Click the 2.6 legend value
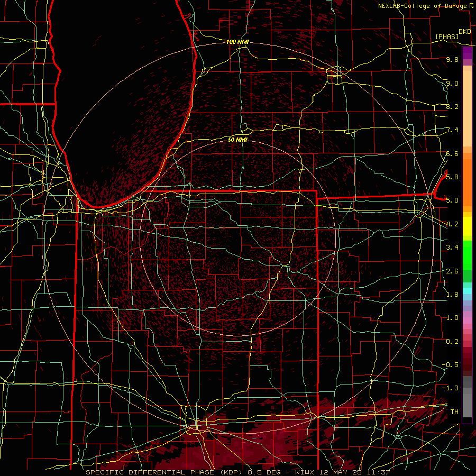Screen dimensions: 476x476 tap(452, 271)
